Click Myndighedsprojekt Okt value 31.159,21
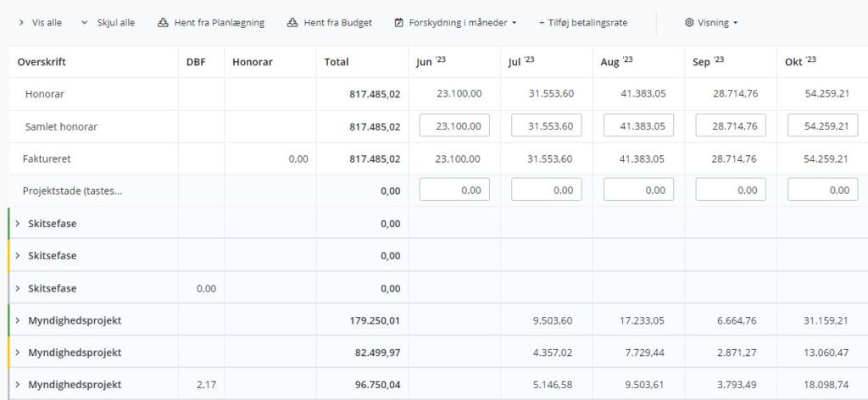The width and height of the screenshot is (868, 400). (x=826, y=320)
